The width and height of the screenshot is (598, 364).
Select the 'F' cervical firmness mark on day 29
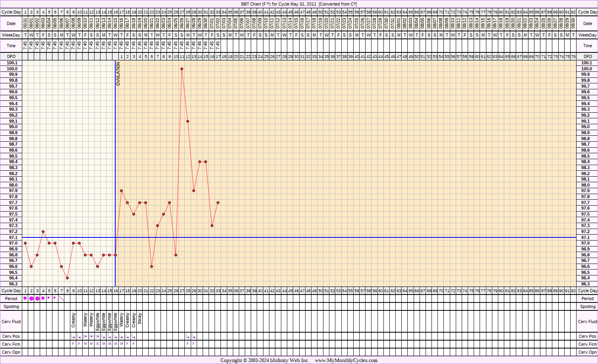tap(194, 344)
